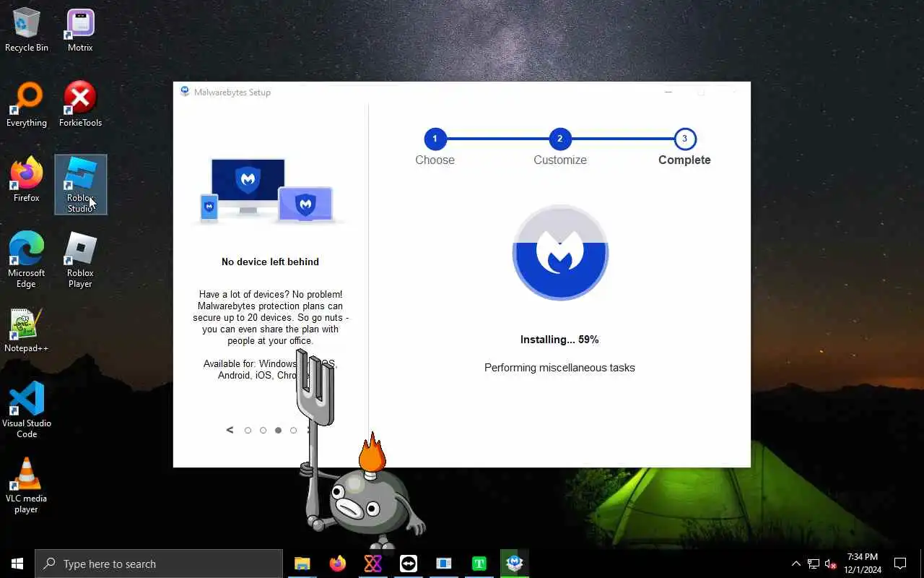
Task: Click the 'Have a lot of devices?' paragraph
Action: (270, 317)
